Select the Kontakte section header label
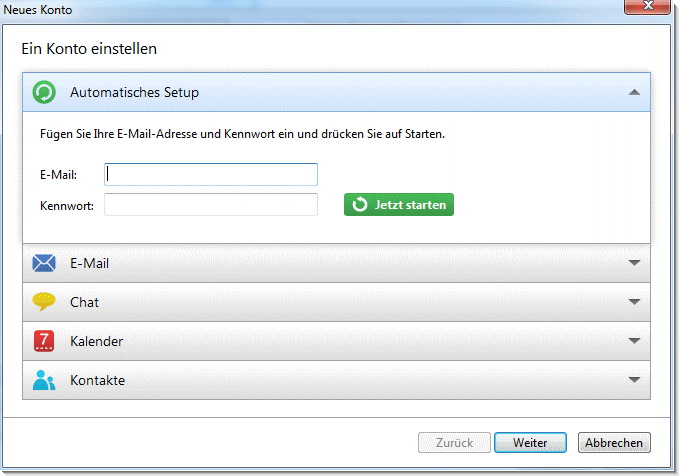This screenshot has height=476, width=679. pyautogui.click(x=97, y=380)
